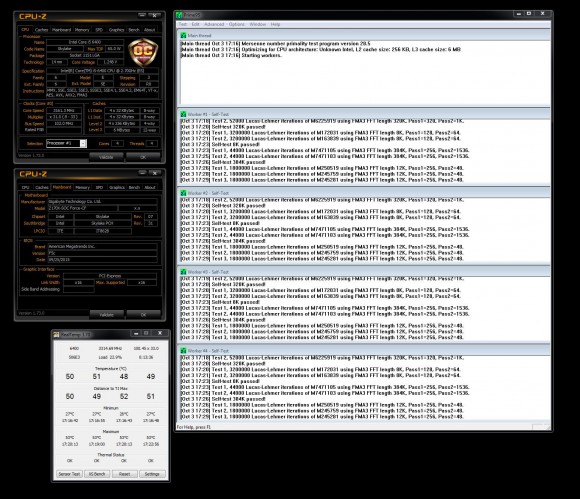Click the Worker #2 Self-Test window icon
The height and width of the screenshot is (499, 580).
point(183,193)
